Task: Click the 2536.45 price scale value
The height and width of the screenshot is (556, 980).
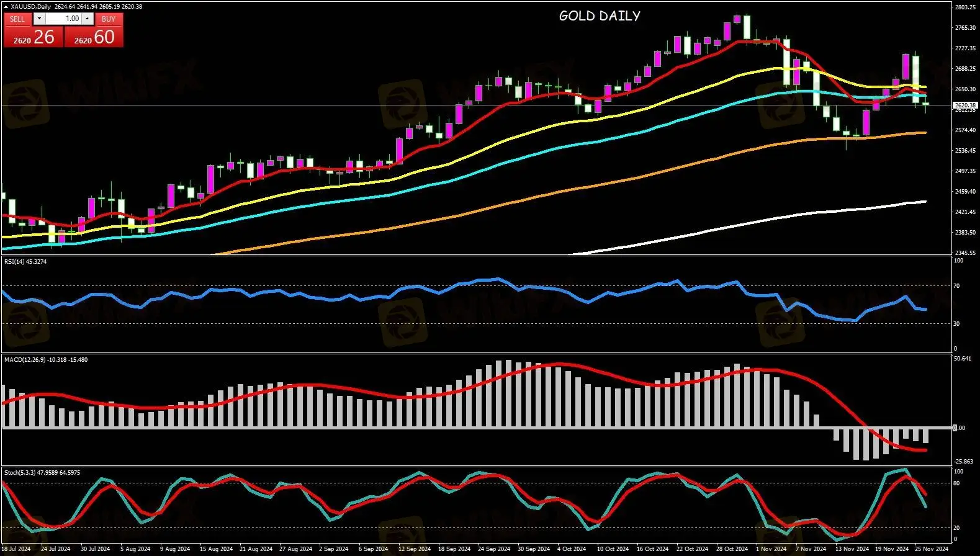Action: 966,151
